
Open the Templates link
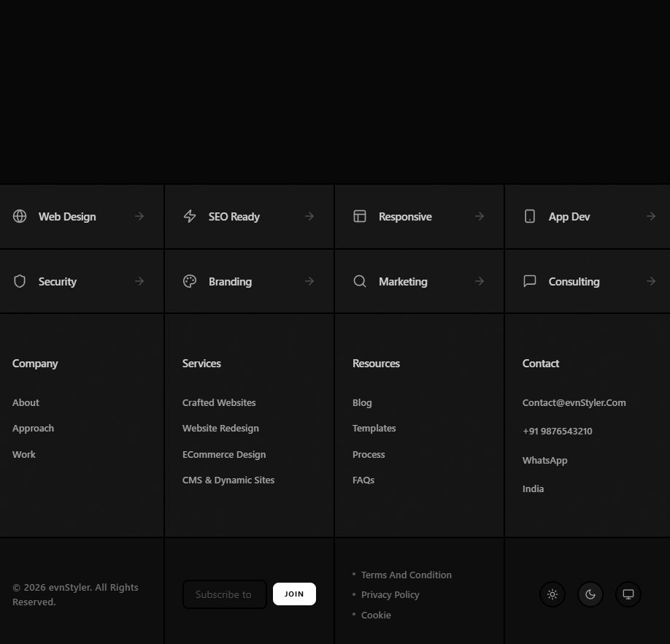(374, 428)
